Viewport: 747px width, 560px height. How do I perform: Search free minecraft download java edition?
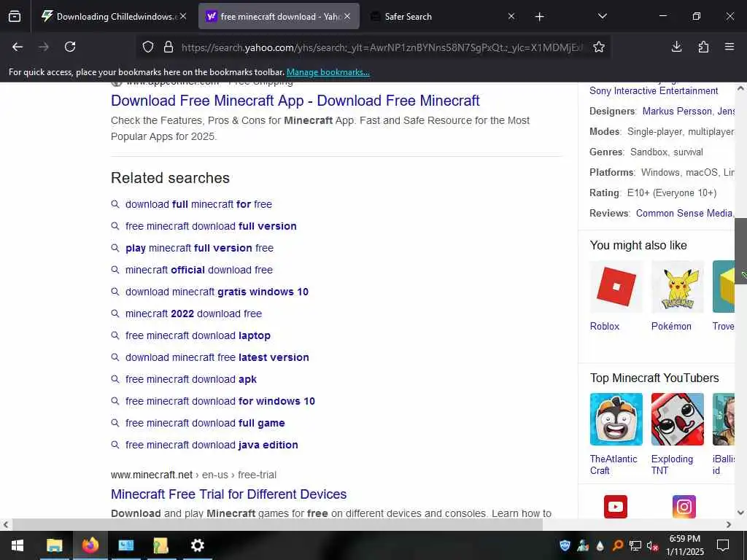point(212,446)
